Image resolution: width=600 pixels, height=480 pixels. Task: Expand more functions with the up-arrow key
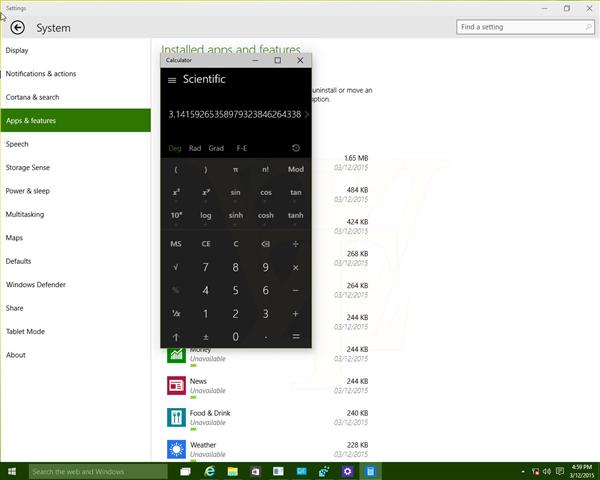coord(176,337)
